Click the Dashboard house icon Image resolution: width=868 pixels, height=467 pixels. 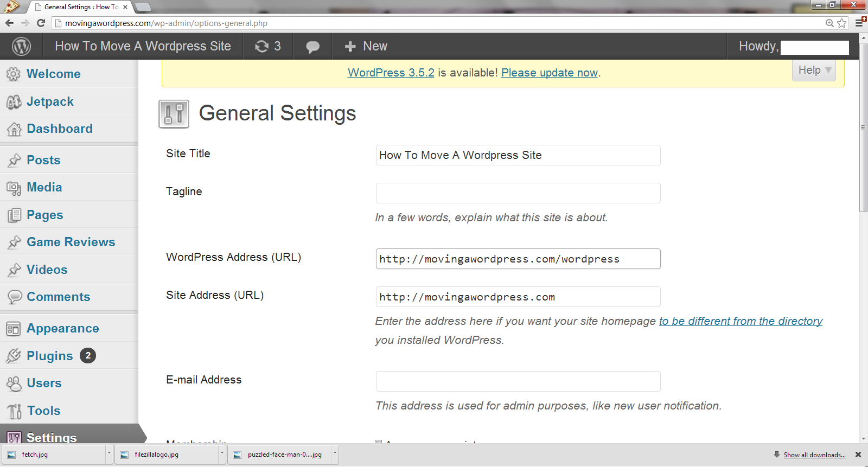coord(14,129)
